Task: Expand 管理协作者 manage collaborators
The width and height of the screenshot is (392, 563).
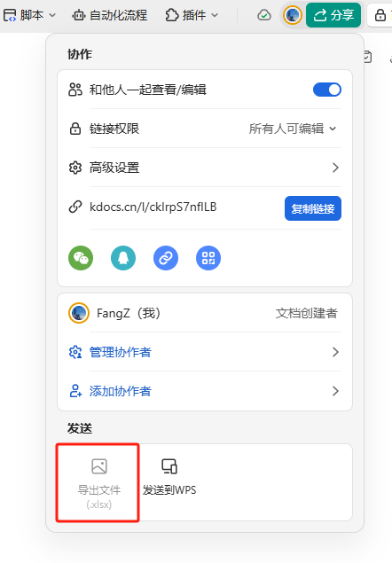Action: pos(204,352)
